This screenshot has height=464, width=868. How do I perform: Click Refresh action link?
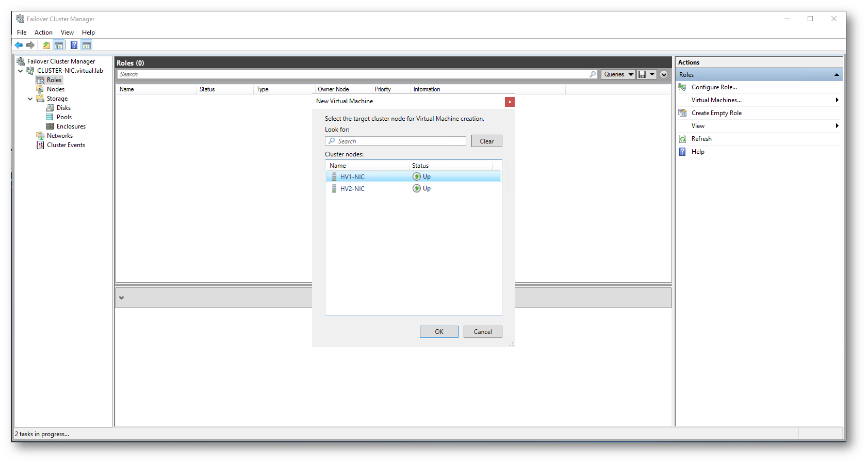pyautogui.click(x=701, y=139)
